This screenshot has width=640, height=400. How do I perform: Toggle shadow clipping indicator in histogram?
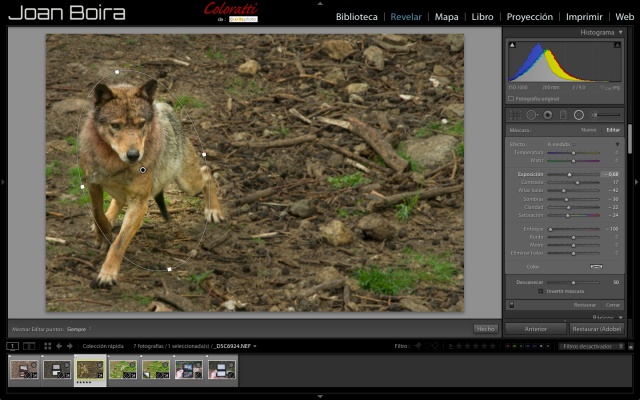513,45
